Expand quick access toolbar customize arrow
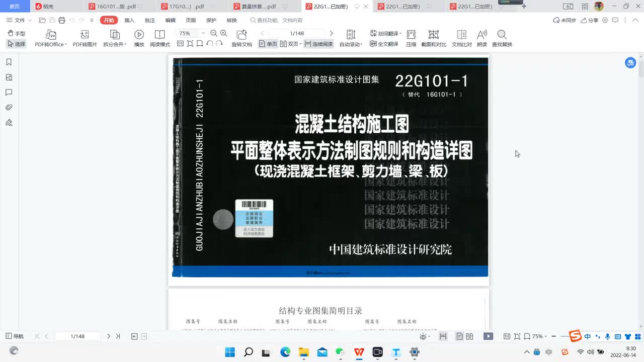This screenshot has width=644, height=362. pos(92,20)
